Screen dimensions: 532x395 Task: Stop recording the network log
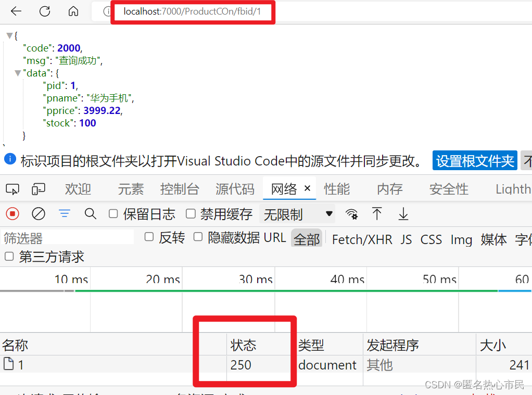pos(12,213)
